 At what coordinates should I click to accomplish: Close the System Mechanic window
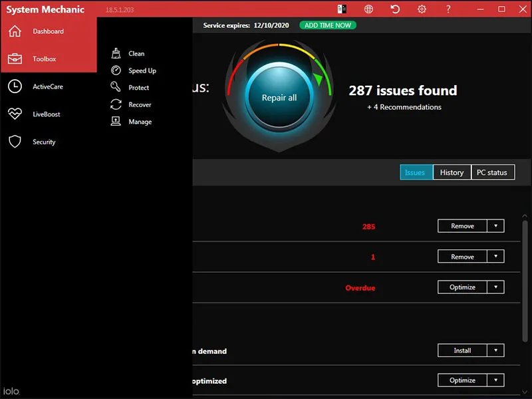523,9
